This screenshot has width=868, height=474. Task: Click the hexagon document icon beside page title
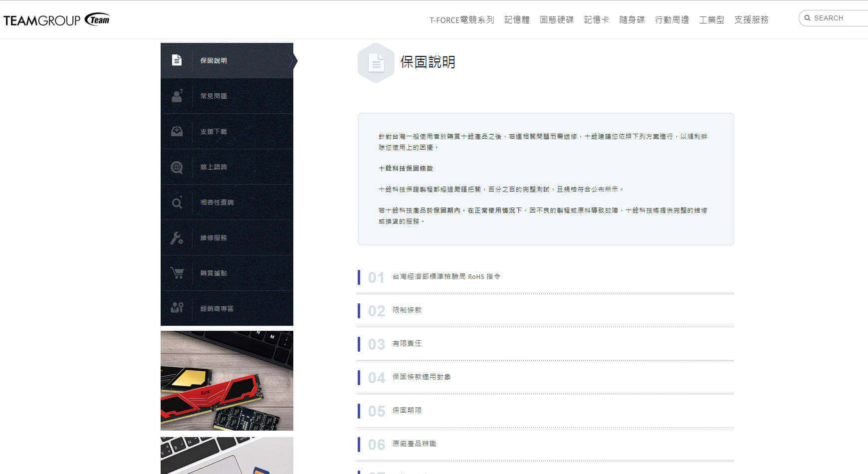click(x=376, y=63)
